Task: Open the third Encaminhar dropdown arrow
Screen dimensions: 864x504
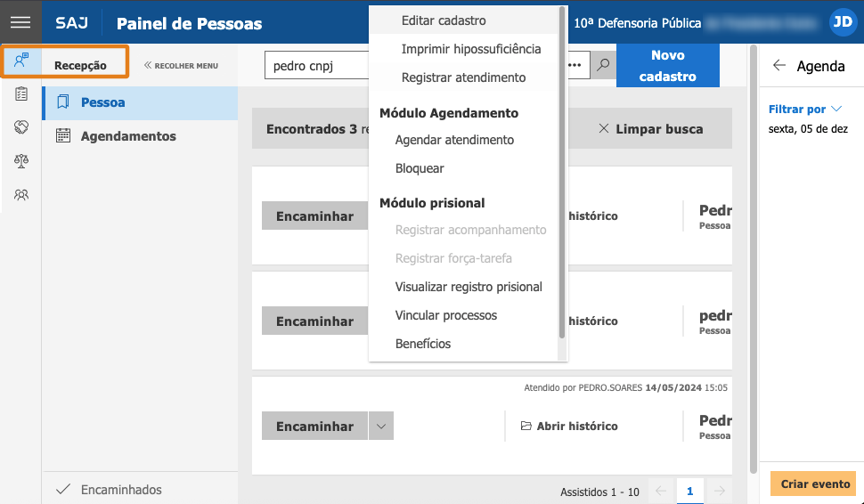Action: 380,427
